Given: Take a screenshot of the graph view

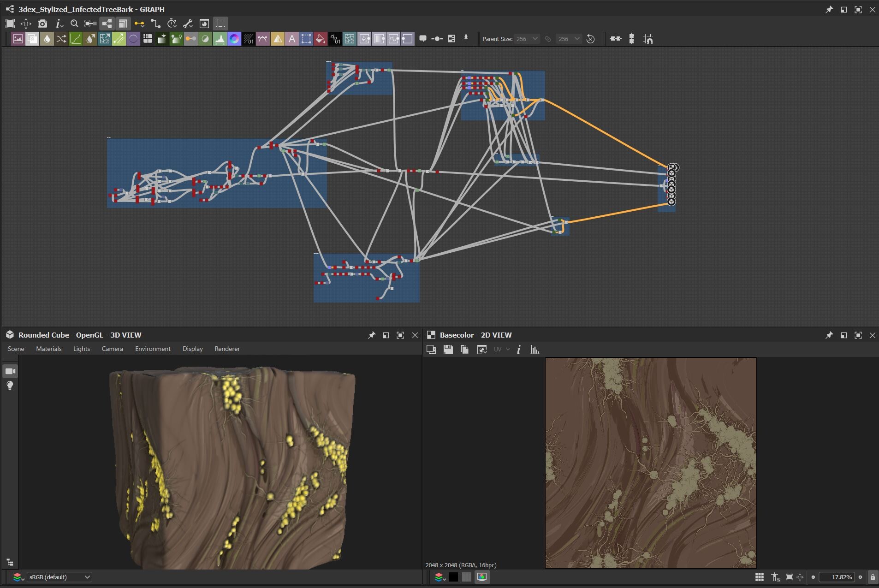Looking at the screenshot, I should pos(42,24).
